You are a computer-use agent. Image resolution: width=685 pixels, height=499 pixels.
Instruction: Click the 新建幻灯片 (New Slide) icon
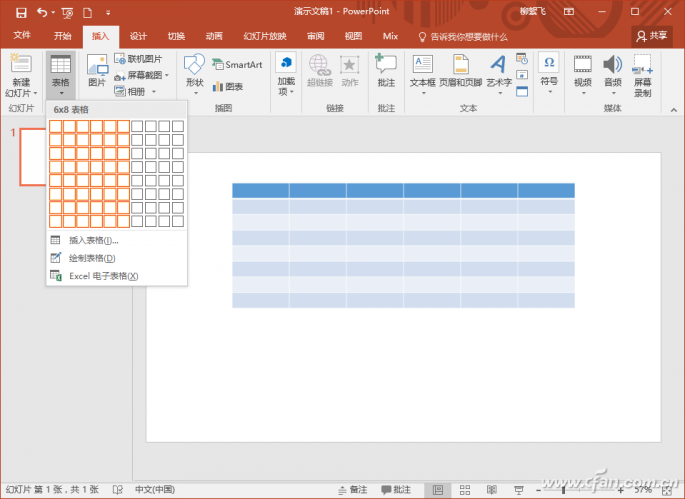[x=21, y=64]
